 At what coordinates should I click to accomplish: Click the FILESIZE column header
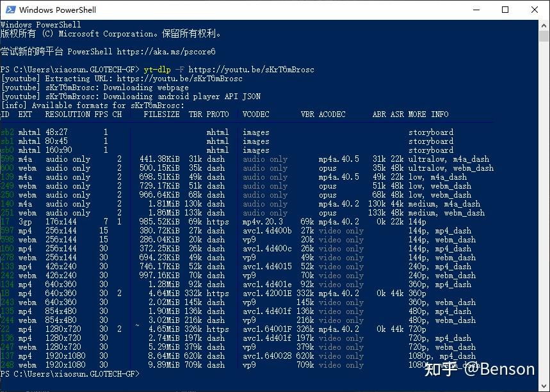click(161, 114)
